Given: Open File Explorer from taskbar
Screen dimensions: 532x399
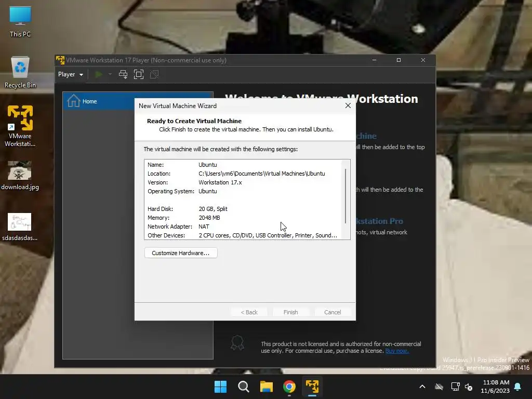Looking at the screenshot, I should pos(267,387).
